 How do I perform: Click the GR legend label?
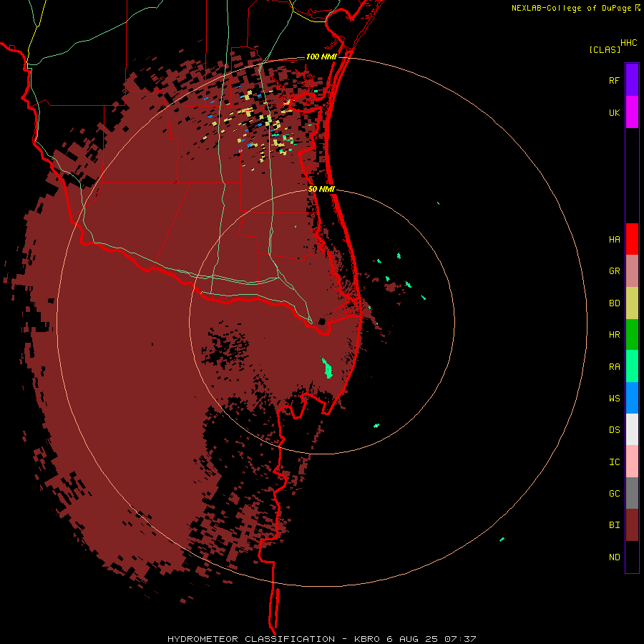tap(614, 271)
